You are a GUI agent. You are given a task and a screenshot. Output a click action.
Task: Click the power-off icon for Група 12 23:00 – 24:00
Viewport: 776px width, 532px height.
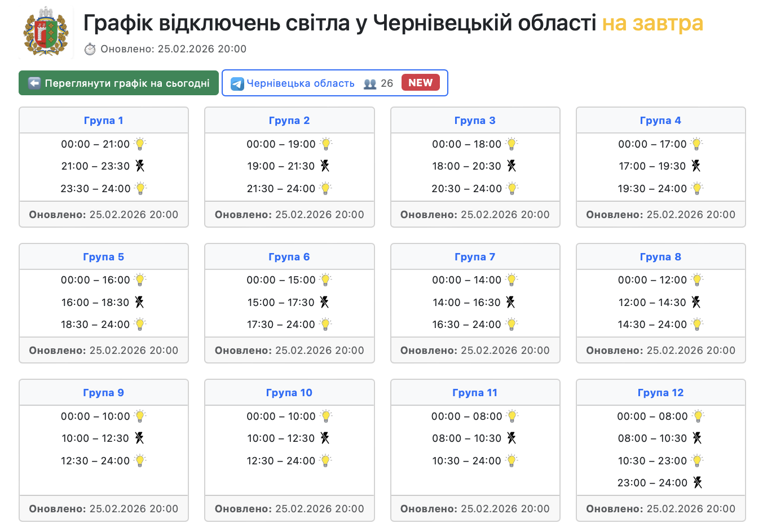(x=698, y=482)
